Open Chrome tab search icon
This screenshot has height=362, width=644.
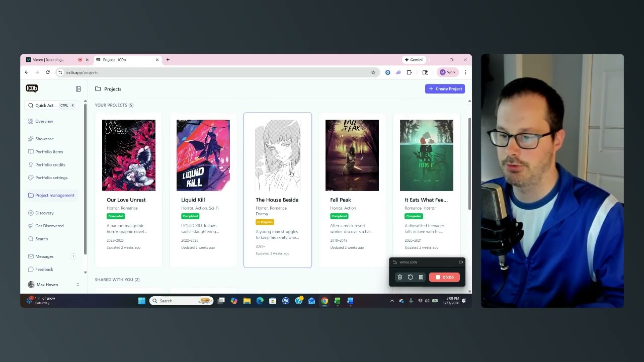tap(425, 72)
